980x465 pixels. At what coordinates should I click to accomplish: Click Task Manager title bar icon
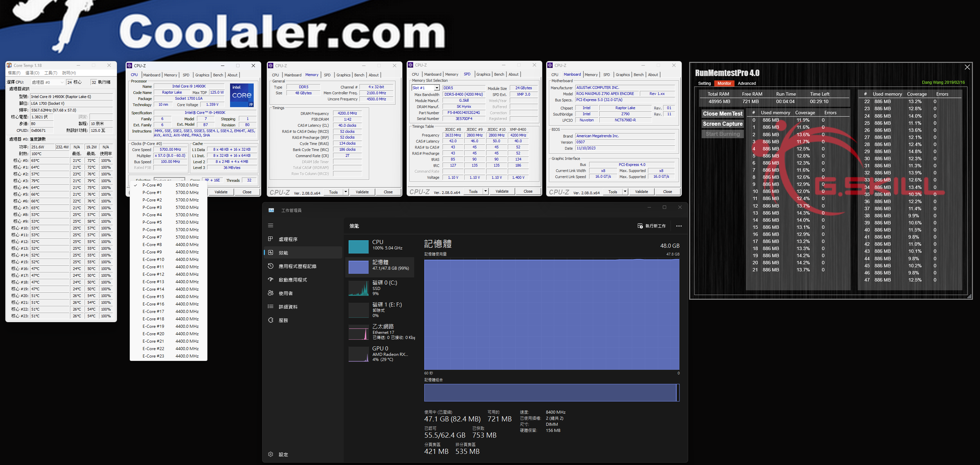[x=271, y=210]
